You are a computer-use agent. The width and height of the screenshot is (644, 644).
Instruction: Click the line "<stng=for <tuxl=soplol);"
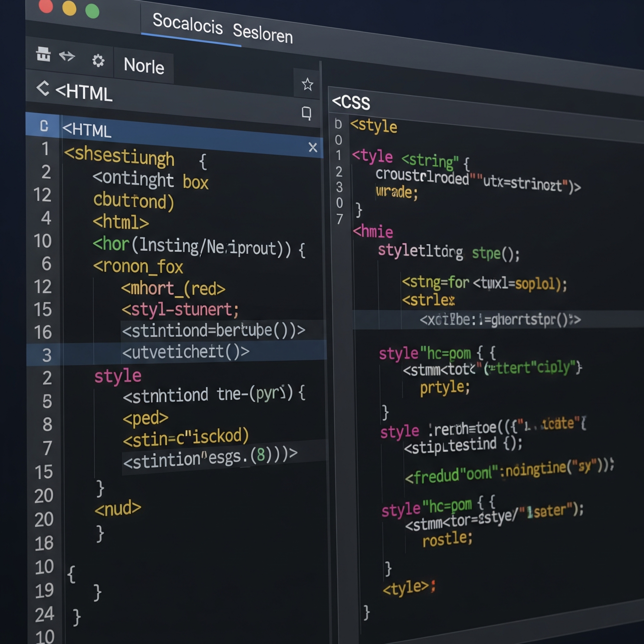[484, 283]
